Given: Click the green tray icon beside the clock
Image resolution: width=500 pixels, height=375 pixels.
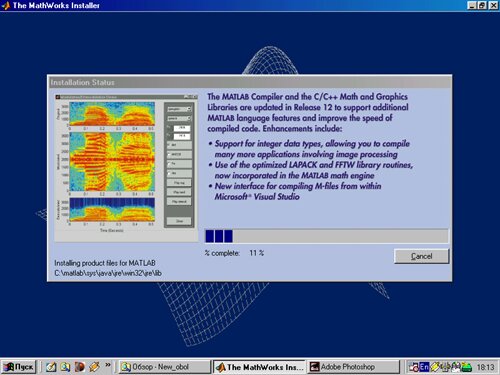Looking at the screenshot, I should tap(466, 367).
